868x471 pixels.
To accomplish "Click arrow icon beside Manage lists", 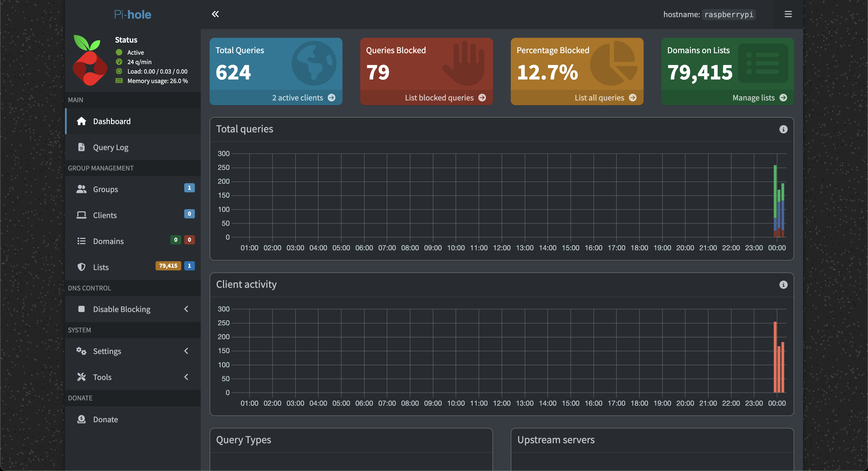I will click(783, 98).
